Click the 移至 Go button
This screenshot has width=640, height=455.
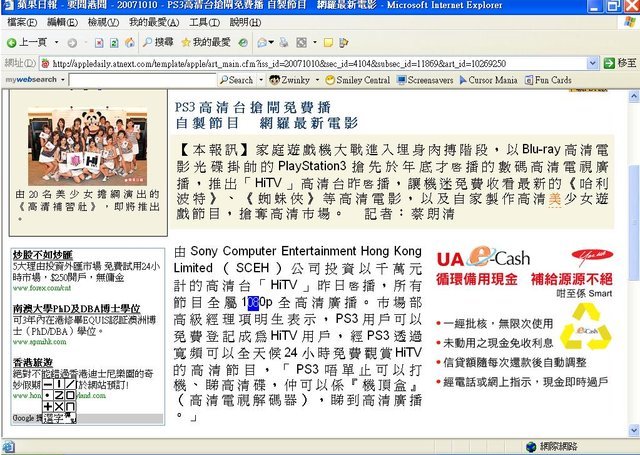click(617, 62)
